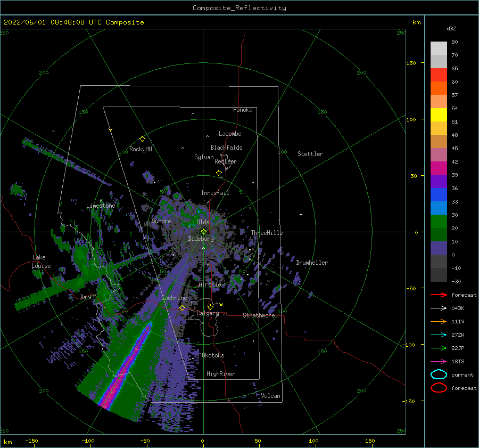Click the Stettler label
The width and height of the screenshot is (479, 448).
click(x=310, y=154)
